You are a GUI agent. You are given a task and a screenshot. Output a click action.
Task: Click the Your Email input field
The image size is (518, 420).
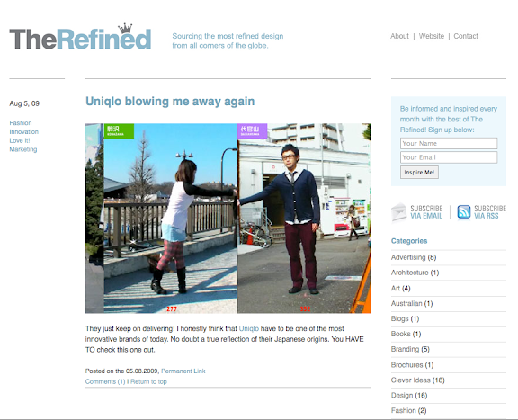(449, 157)
